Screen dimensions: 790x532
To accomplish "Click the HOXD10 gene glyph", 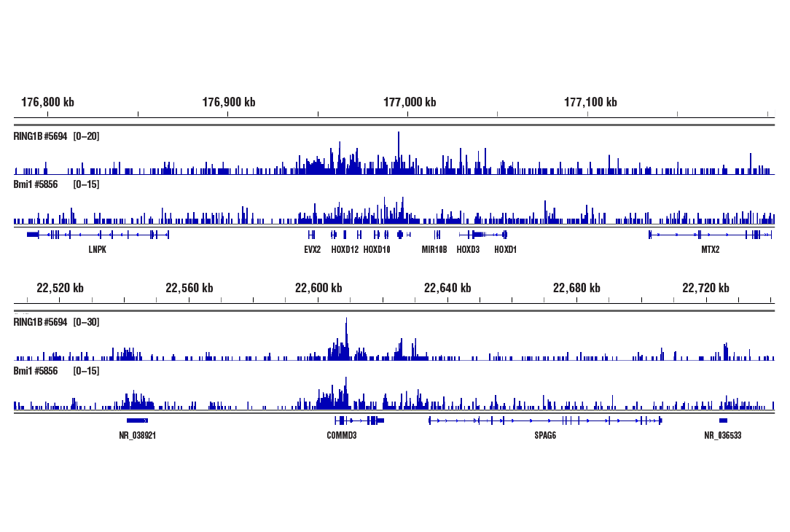I will 376,234.
